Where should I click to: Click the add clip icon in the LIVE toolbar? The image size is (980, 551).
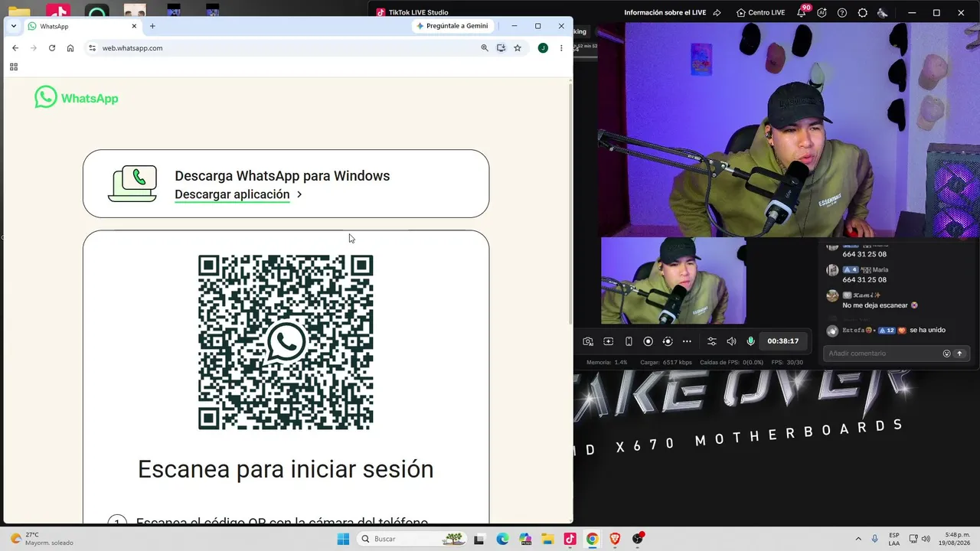tap(609, 341)
